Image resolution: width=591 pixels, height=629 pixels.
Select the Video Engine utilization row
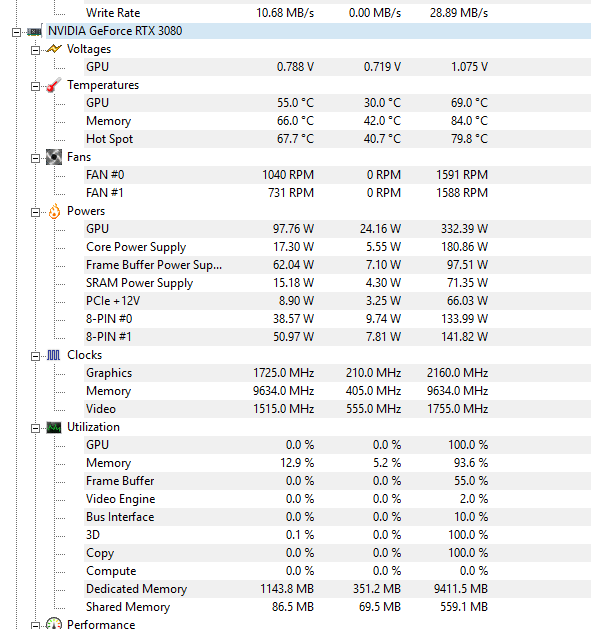pos(337,499)
